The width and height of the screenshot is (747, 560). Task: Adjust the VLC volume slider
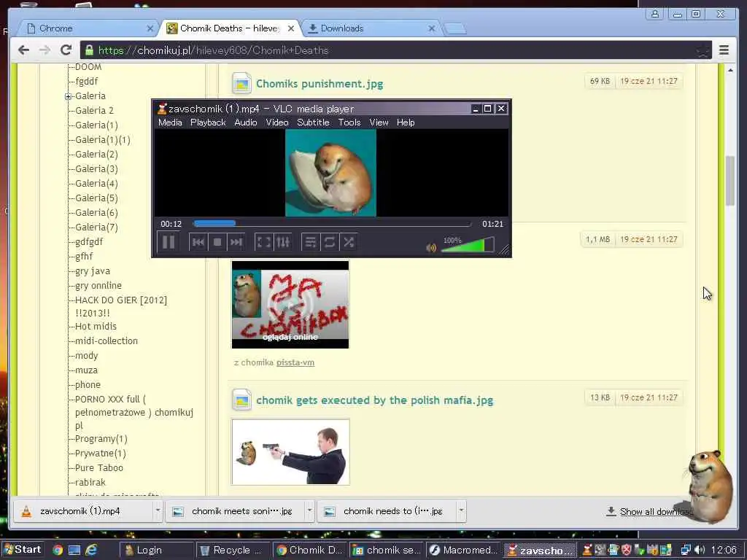468,245
